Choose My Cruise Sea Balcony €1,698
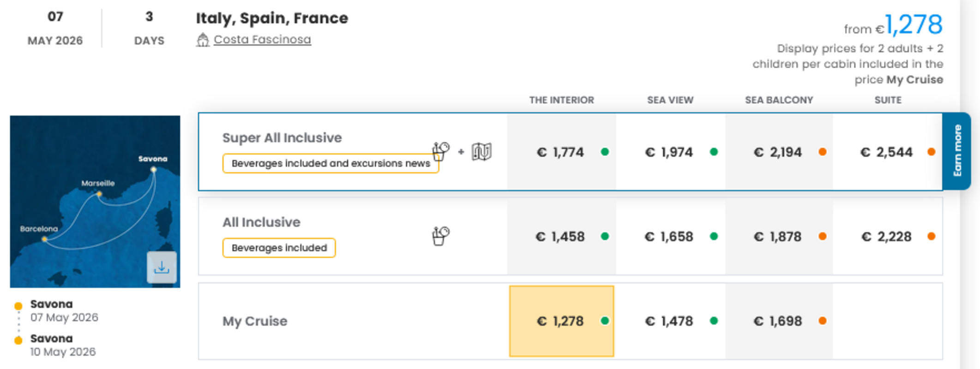The width and height of the screenshot is (980, 369). pos(779,321)
